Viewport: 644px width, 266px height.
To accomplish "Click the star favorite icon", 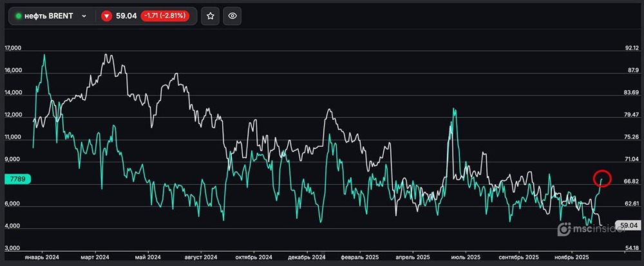I will coord(210,16).
